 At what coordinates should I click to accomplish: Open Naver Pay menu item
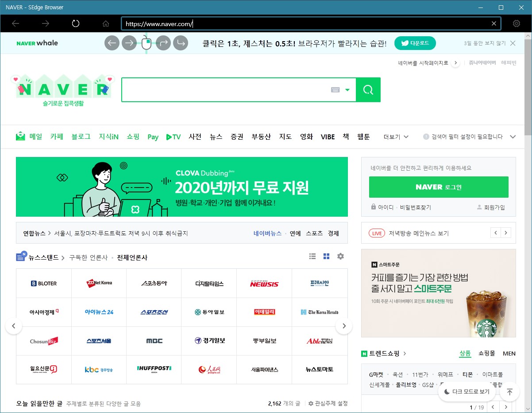(153, 137)
